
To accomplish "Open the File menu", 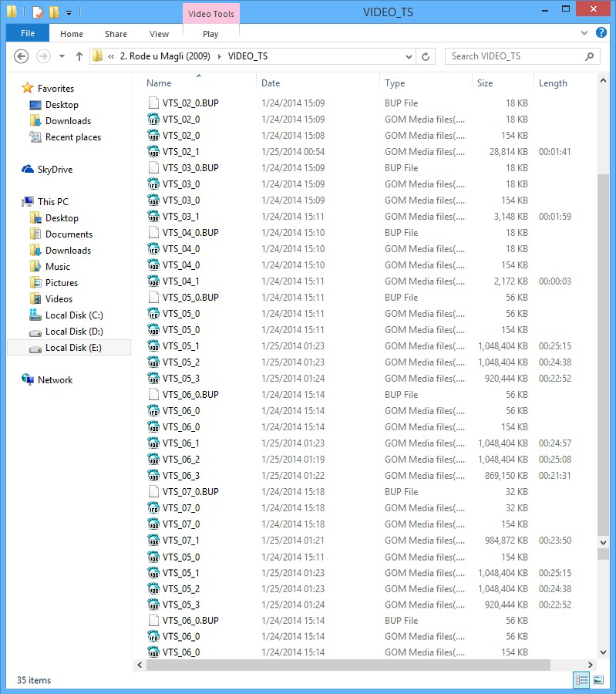I will tap(27, 33).
